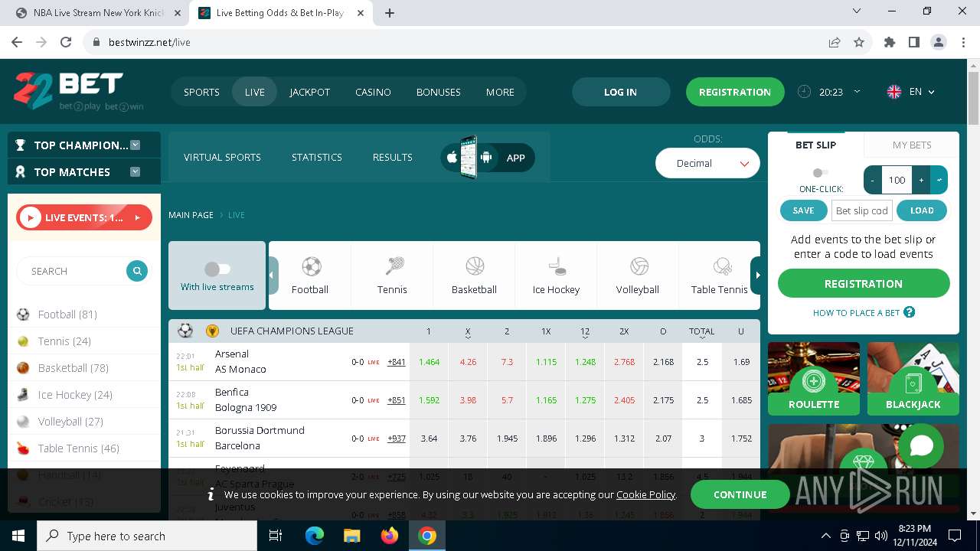
Task: Click the header Registration button
Action: click(x=735, y=92)
